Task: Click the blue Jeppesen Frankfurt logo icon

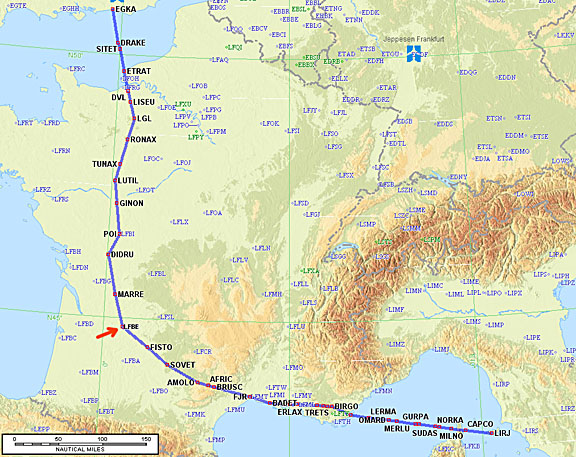Action: 414,53
